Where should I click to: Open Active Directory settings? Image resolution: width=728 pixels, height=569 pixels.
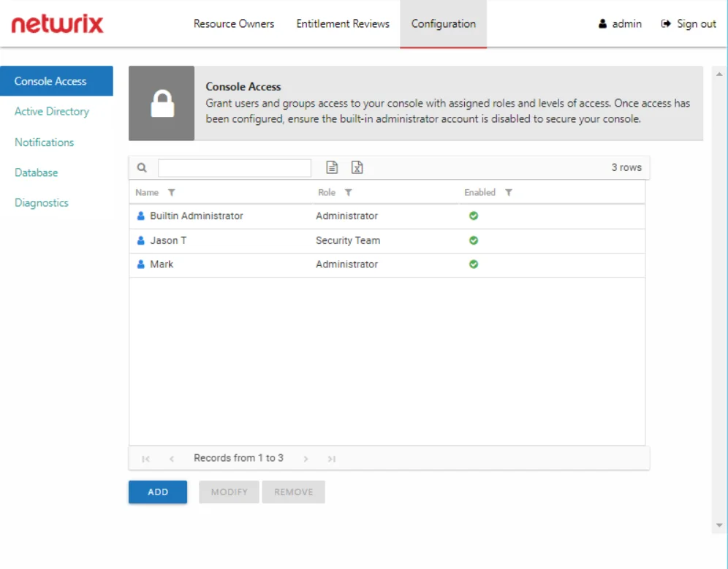[52, 111]
